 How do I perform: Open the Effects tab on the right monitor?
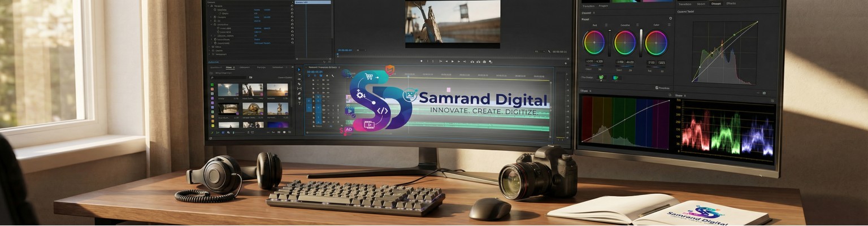tap(731, 3)
